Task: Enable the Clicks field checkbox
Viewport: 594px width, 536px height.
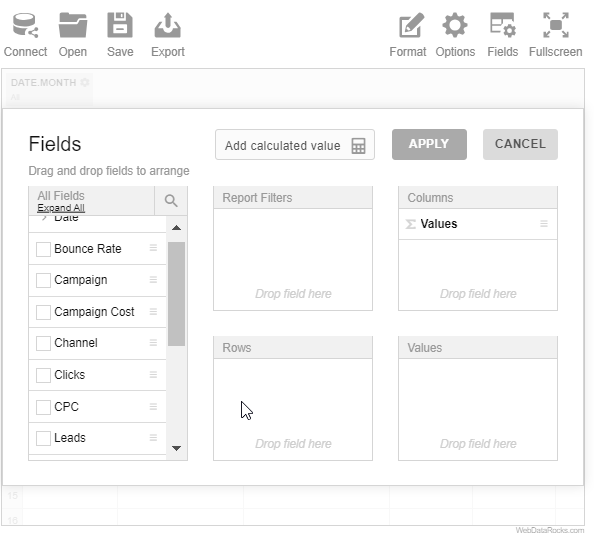Action: (43, 375)
